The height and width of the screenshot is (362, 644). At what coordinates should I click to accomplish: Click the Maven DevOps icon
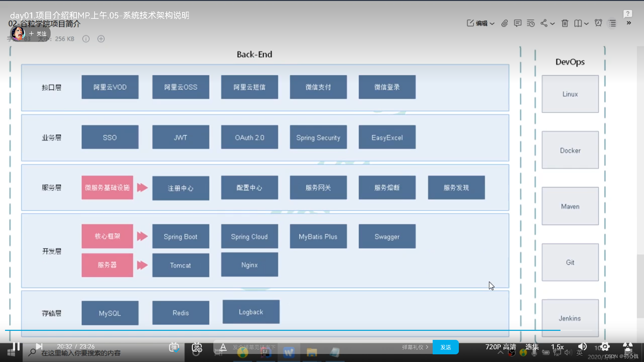pyautogui.click(x=570, y=206)
